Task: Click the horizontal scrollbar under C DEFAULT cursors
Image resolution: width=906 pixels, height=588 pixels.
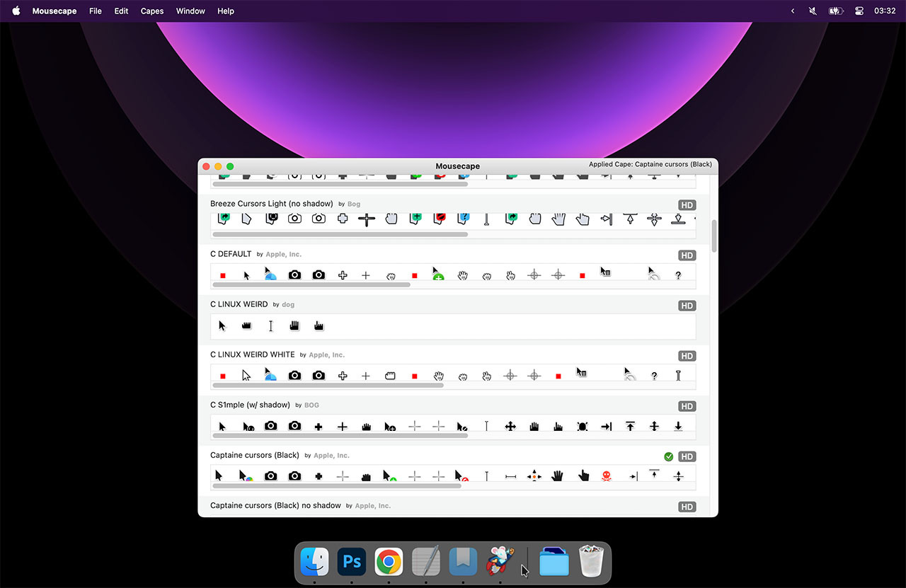Action: pyautogui.click(x=311, y=284)
